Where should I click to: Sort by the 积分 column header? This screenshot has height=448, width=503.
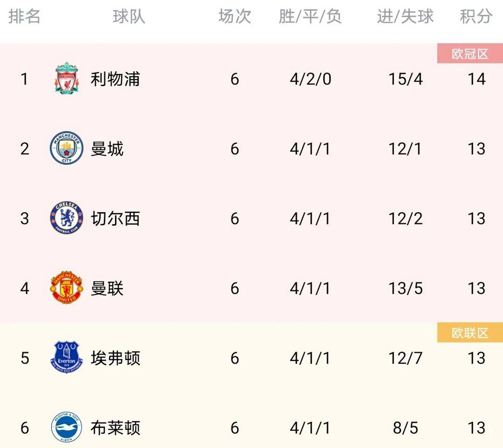[x=476, y=16]
